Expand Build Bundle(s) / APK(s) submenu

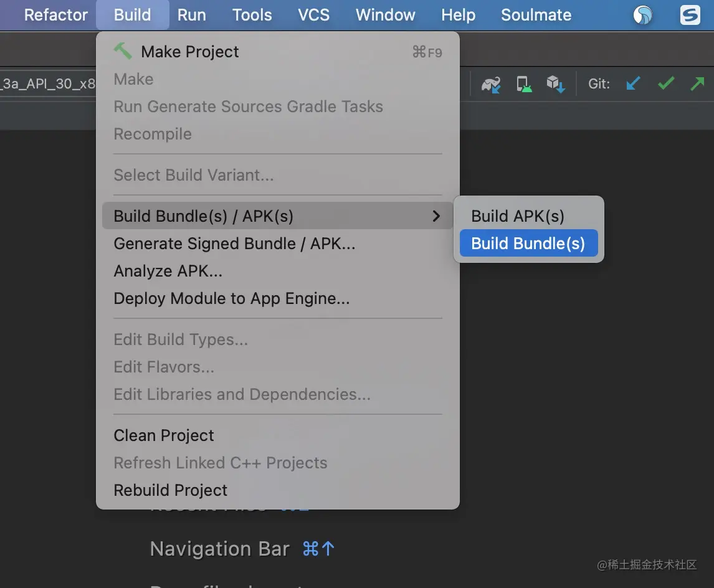pyautogui.click(x=278, y=216)
